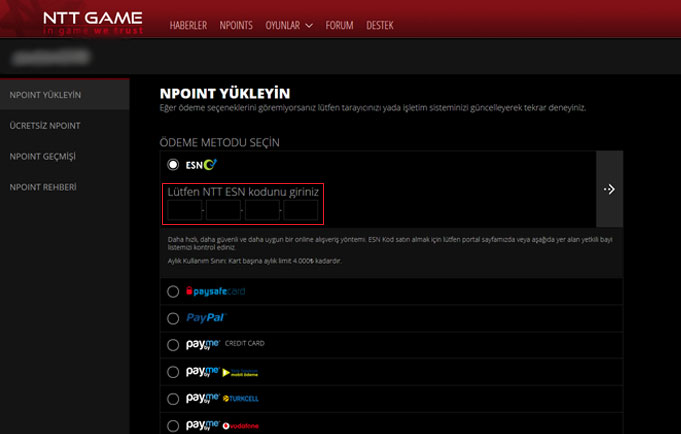Click the NTT Game logo
This screenshot has height=434, width=681.
[x=93, y=22]
